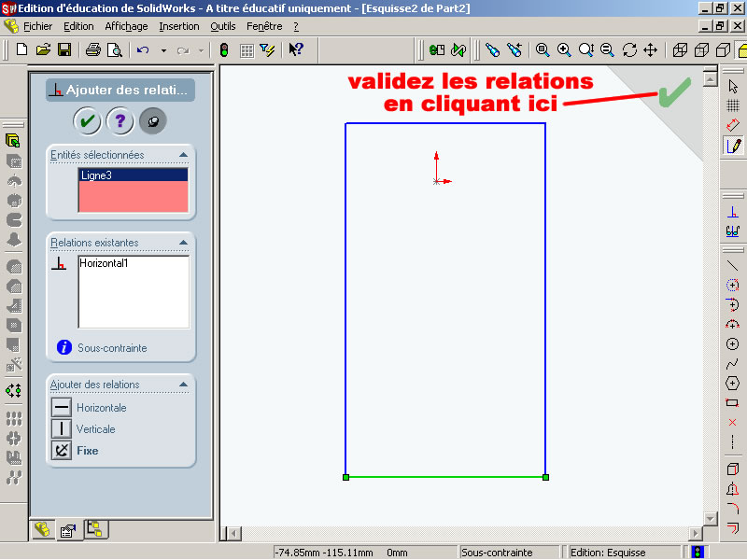Select the Spline sketch tool

[732, 364]
